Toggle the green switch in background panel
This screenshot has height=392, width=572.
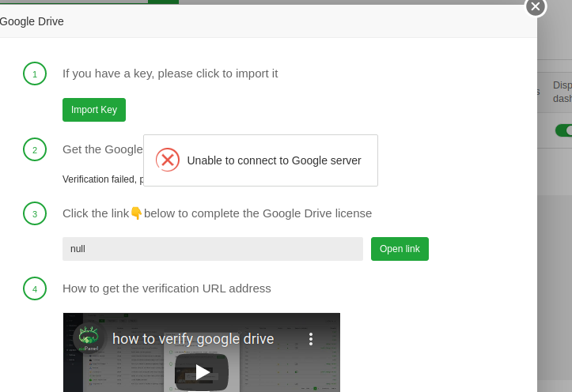(563, 130)
